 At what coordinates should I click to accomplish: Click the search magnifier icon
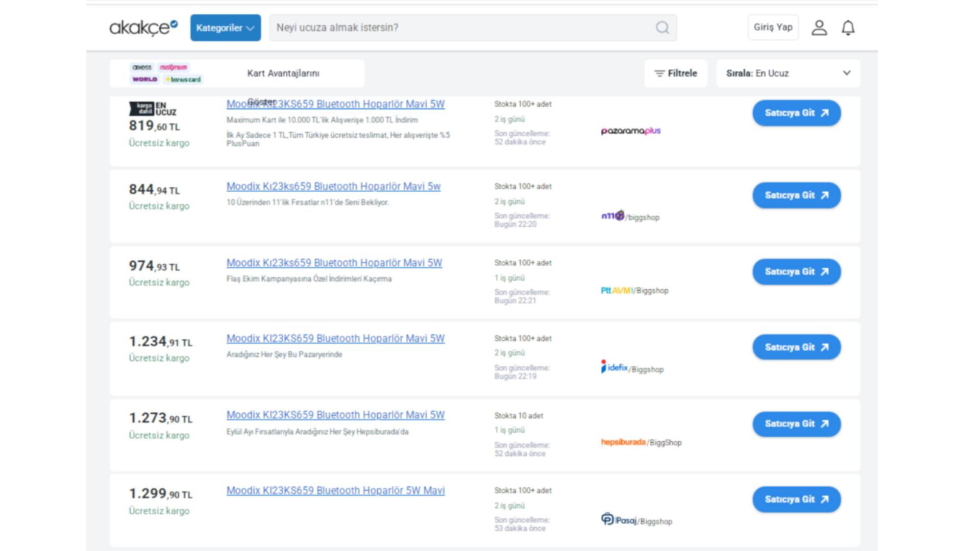[662, 28]
